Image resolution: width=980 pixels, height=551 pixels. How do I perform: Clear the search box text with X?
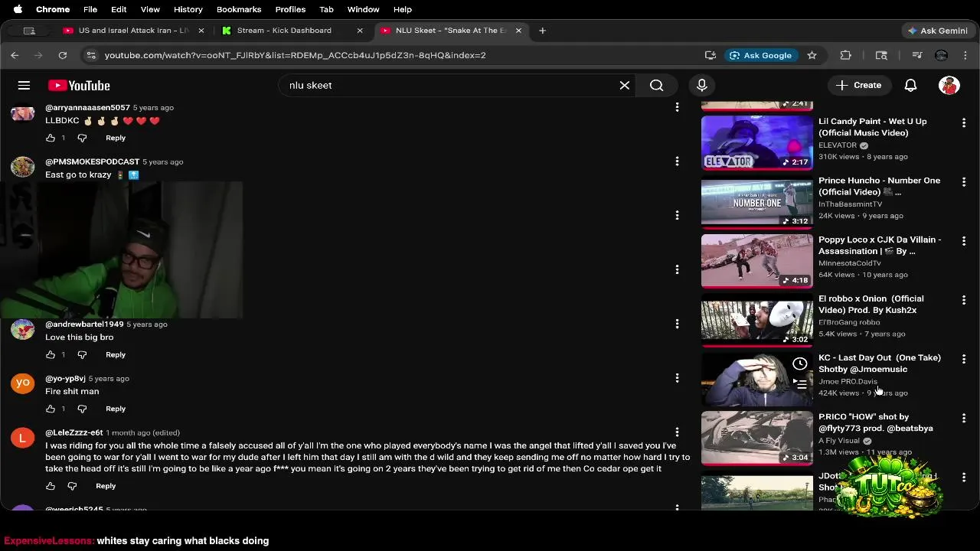625,85
